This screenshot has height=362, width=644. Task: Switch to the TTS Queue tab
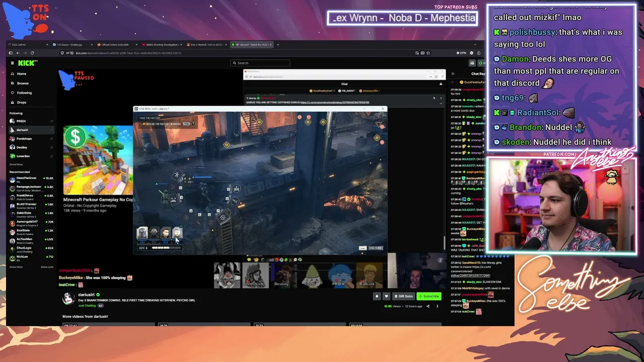point(72,45)
